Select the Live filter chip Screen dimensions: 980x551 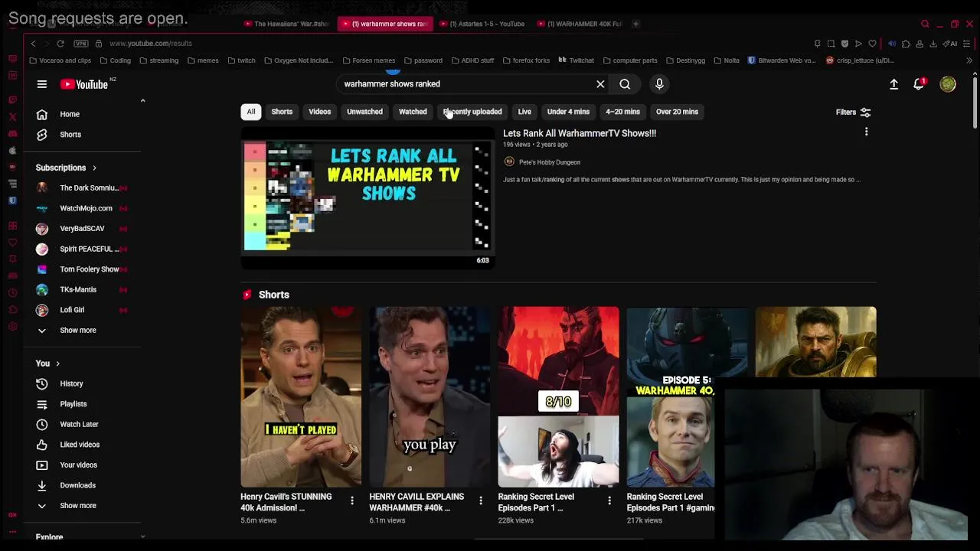point(524,112)
